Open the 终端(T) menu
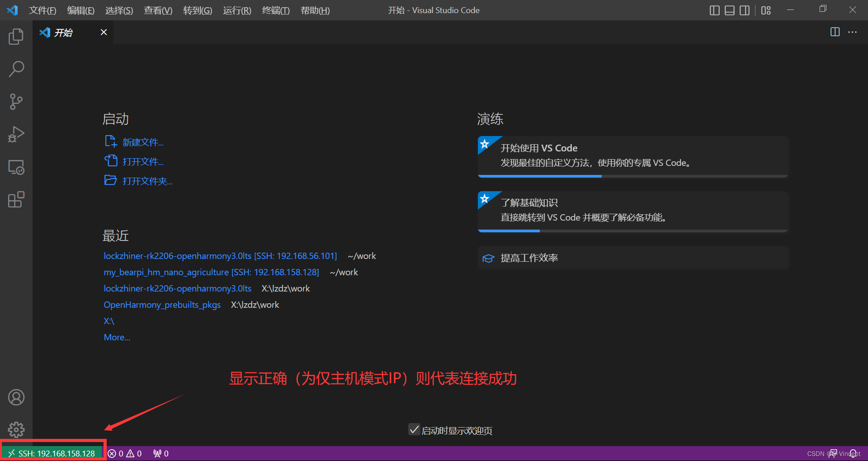 pyautogui.click(x=276, y=10)
